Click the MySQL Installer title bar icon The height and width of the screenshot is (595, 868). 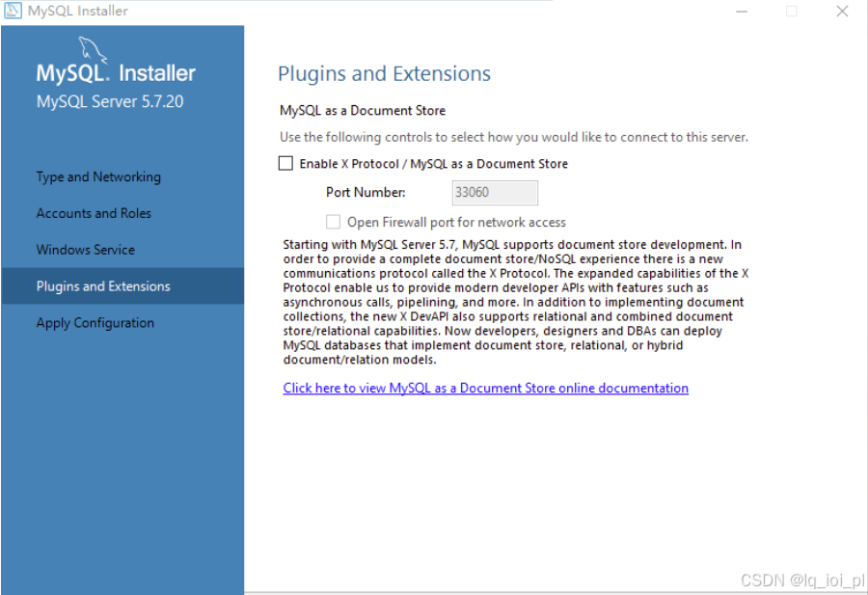pyautogui.click(x=13, y=11)
